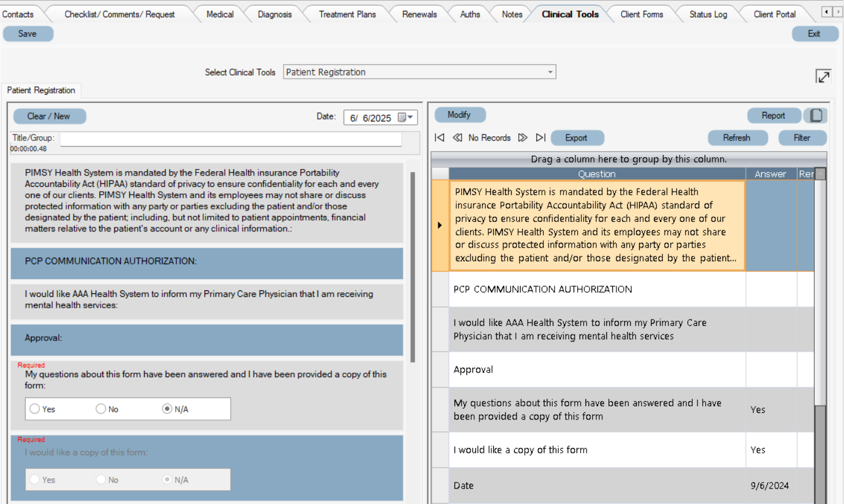Switch to the Treatment Plans tab
This screenshot has height=504, width=844.
click(x=347, y=14)
